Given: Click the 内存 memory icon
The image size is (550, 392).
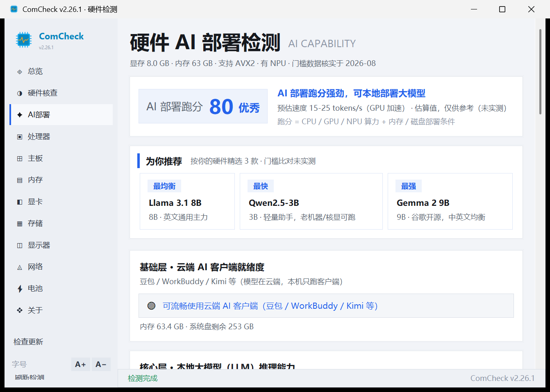Looking at the screenshot, I should [x=20, y=180].
